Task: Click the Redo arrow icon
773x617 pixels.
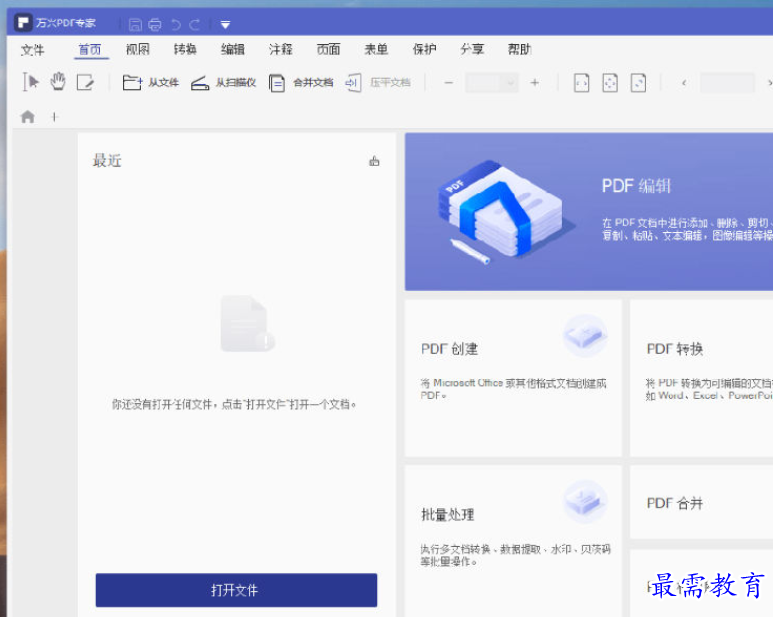Action: 195,24
